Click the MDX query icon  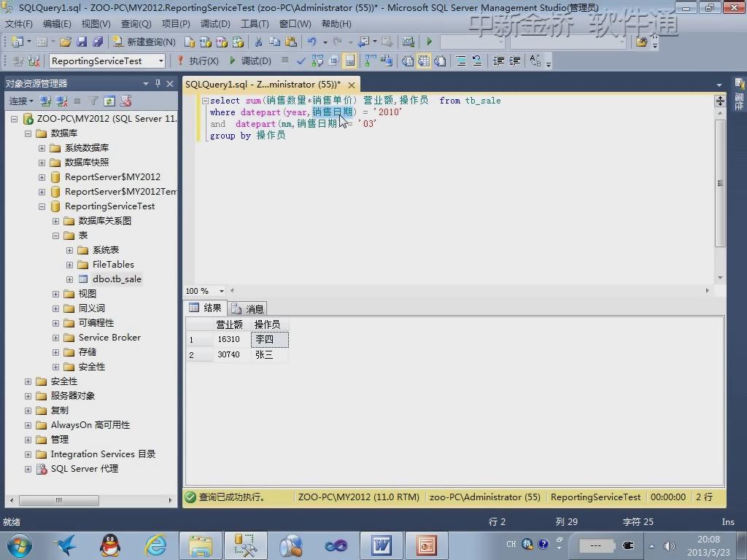point(206,42)
